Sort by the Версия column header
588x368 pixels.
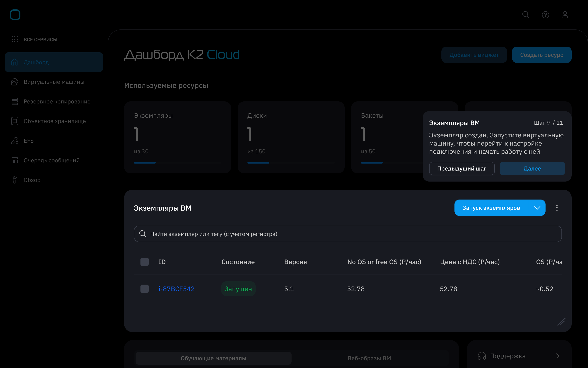(295, 262)
